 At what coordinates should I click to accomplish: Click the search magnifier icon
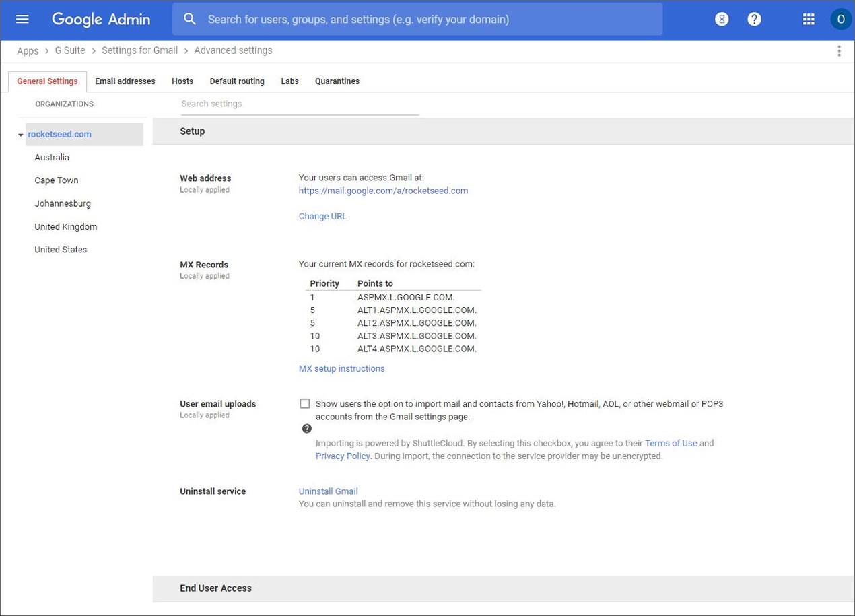190,19
